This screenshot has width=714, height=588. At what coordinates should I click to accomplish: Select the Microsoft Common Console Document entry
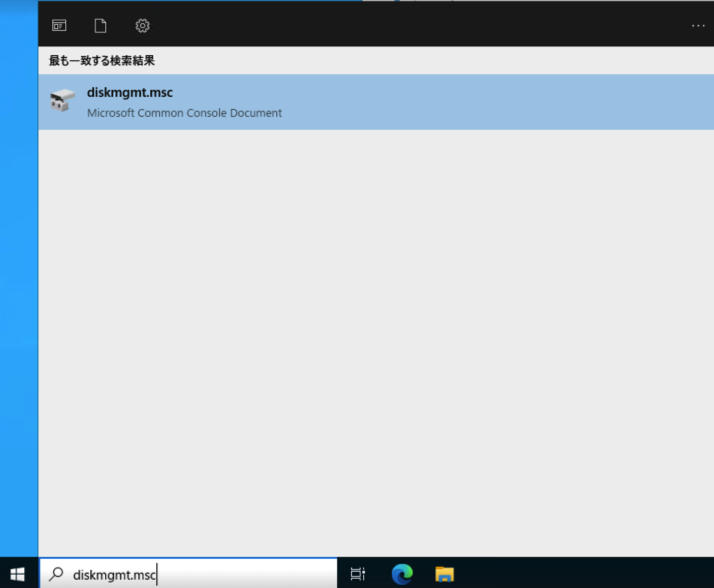184,112
